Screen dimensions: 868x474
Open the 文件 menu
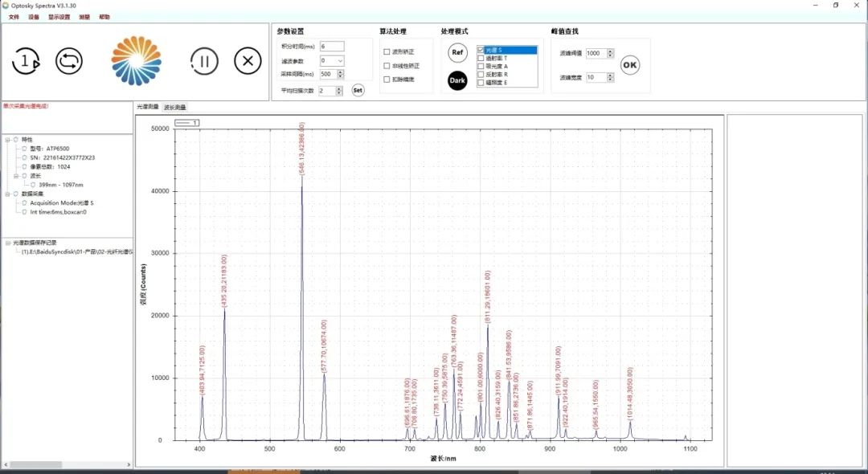click(x=14, y=17)
